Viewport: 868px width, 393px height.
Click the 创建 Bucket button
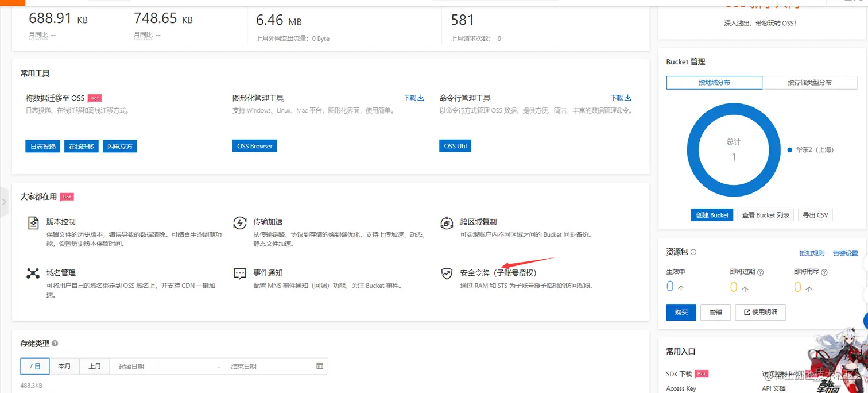click(712, 214)
